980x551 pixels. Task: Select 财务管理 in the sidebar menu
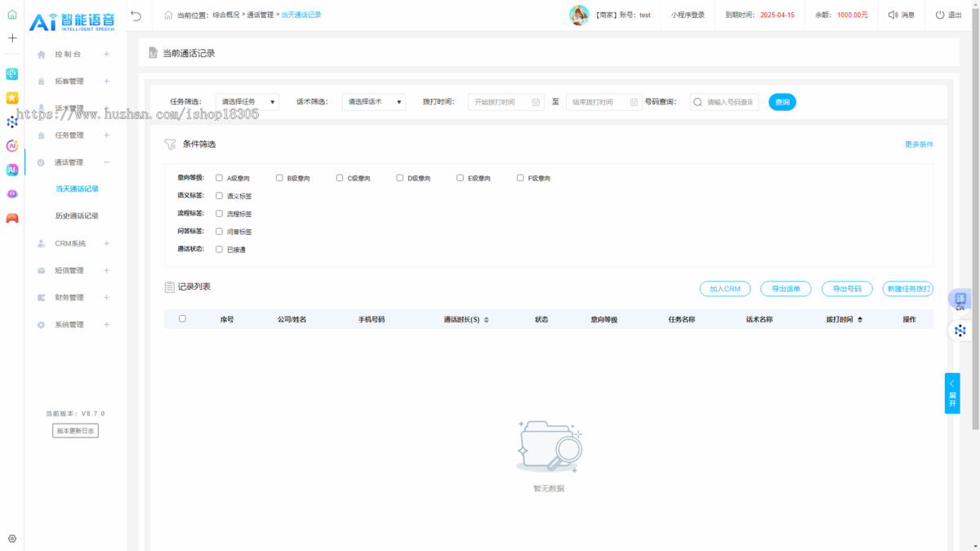[x=69, y=297]
